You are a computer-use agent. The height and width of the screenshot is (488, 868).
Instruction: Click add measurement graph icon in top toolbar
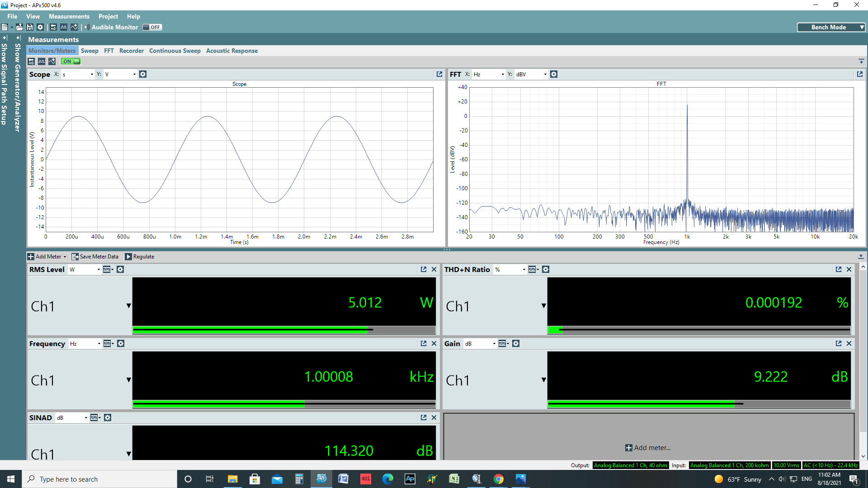pyautogui.click(x=74, y=27)
